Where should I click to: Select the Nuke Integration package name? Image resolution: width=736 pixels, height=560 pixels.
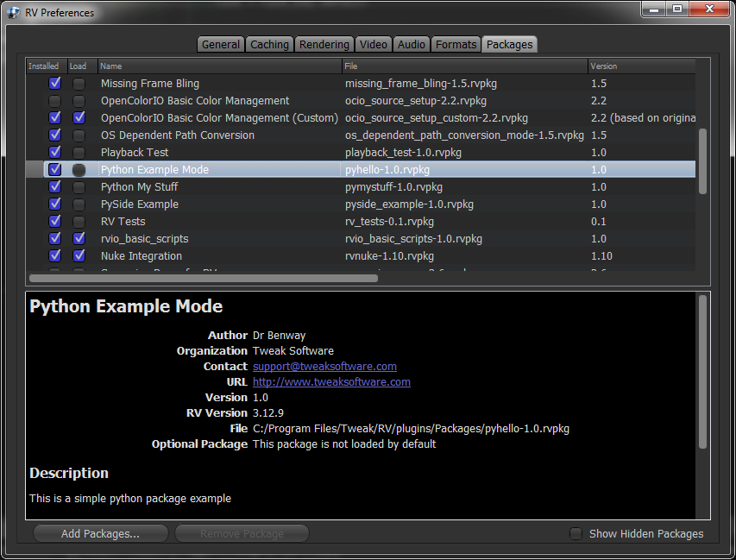coord(141,255)
